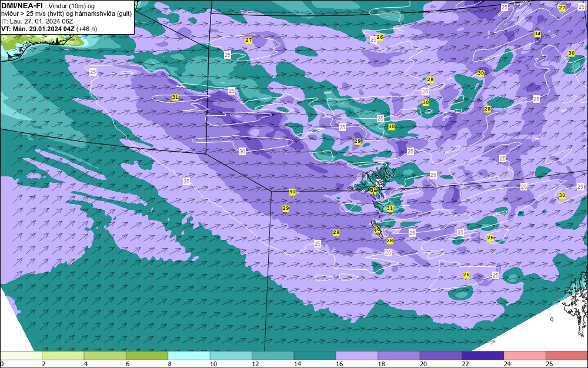
Task: Click the legend scale value 0
Action: coord(2,364)
